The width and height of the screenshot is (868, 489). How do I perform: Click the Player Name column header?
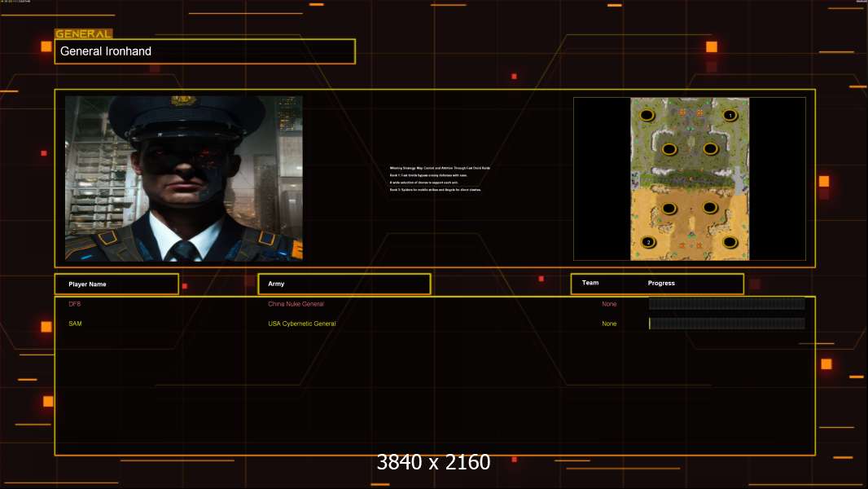pos(116,284)
